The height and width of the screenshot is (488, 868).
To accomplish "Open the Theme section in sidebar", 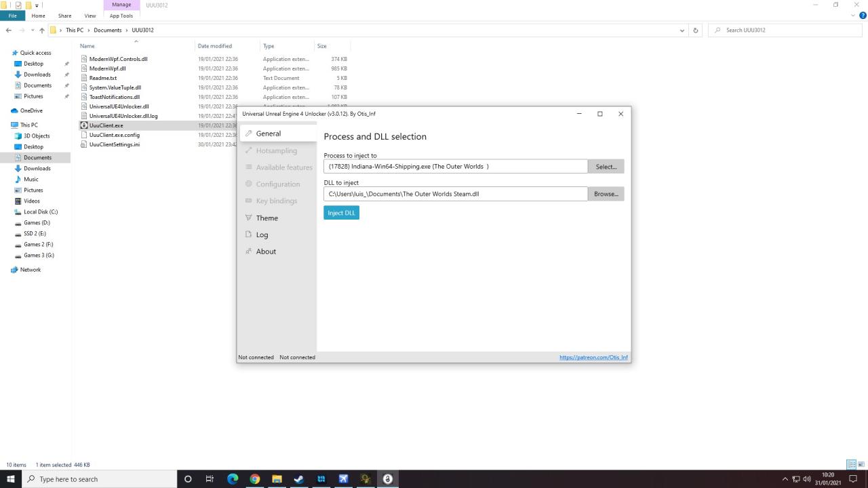I will [x=267, y=218].
